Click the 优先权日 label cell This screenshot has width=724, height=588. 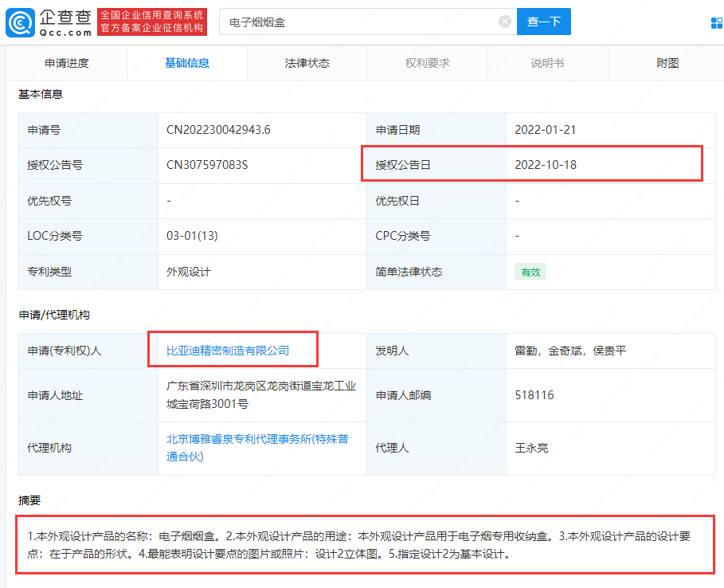(x=436, y=201)
